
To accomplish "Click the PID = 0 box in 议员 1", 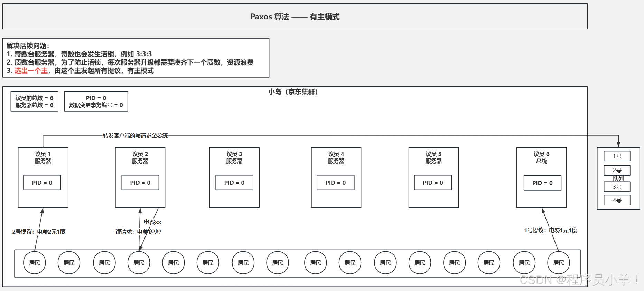I will coord(42,183).
